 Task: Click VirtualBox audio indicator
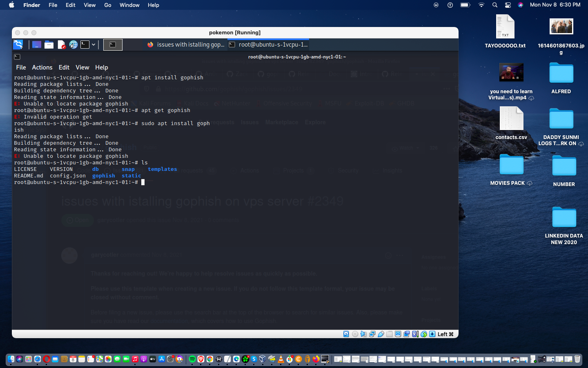[363, 334]
